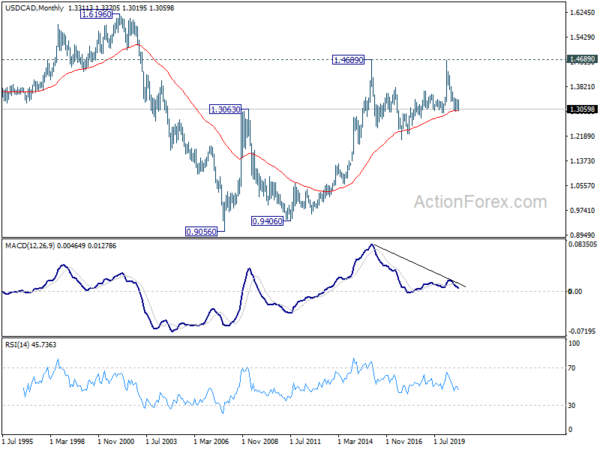Viewport: 600px width, 450px height.
Task: Click the RSI(14) indicator label
Action: pos(17,345)
